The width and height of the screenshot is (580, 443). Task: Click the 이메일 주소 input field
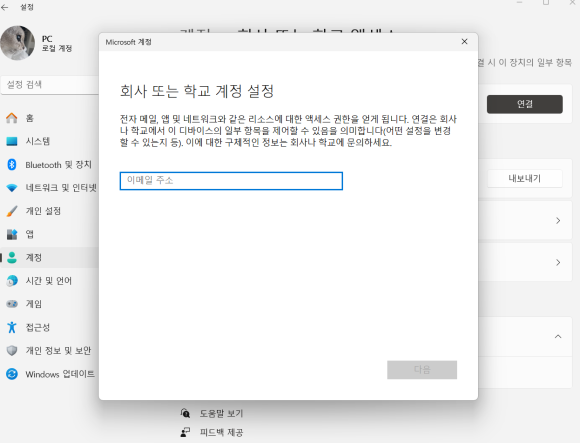tap(231, 181)
